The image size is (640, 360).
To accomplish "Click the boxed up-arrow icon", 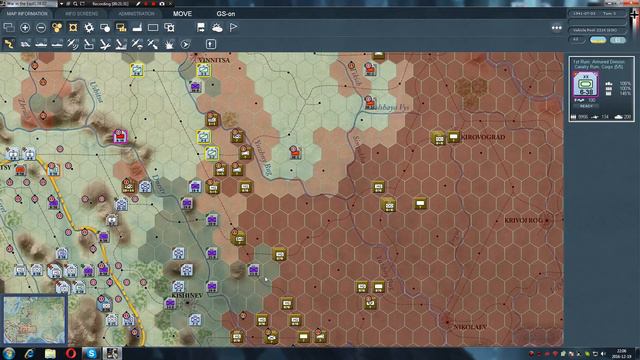I will [x=211, y=44].
